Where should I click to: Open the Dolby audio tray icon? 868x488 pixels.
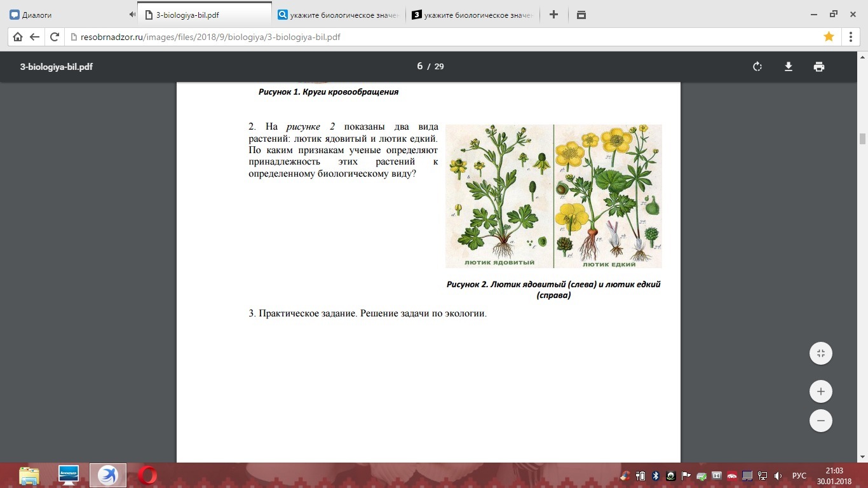[717, 475]
